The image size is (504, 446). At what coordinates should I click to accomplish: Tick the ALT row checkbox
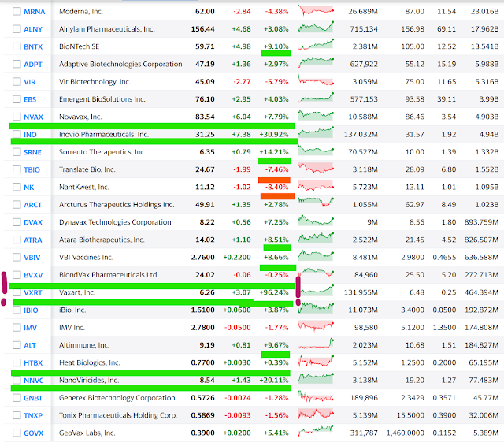[17, 345]
